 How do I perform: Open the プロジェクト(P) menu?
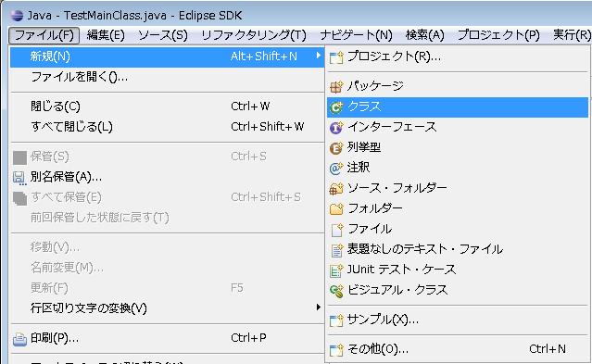coord(498,35)
